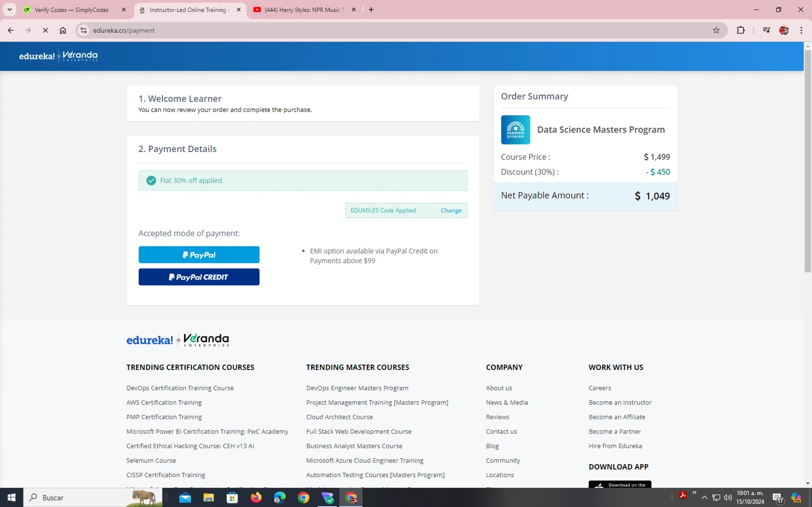Open Become an Affiliate link
This screenshot has width=812, height=507.
tap(617, 417)
